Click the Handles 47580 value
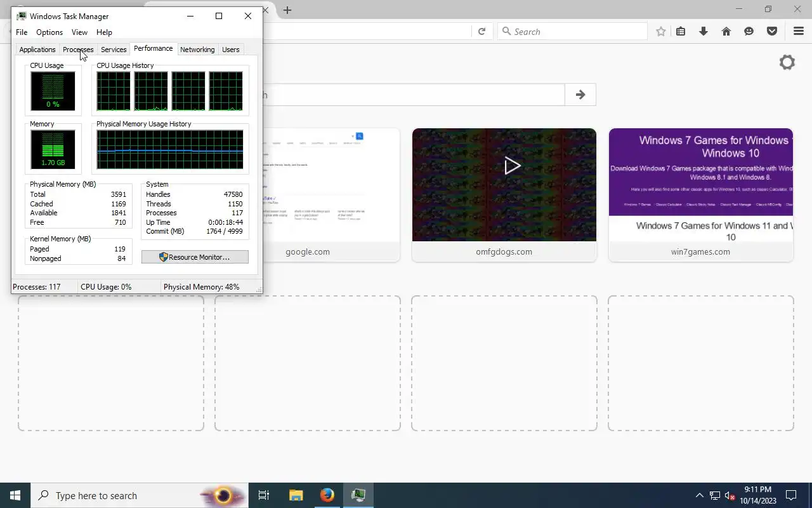 [233, 194]
